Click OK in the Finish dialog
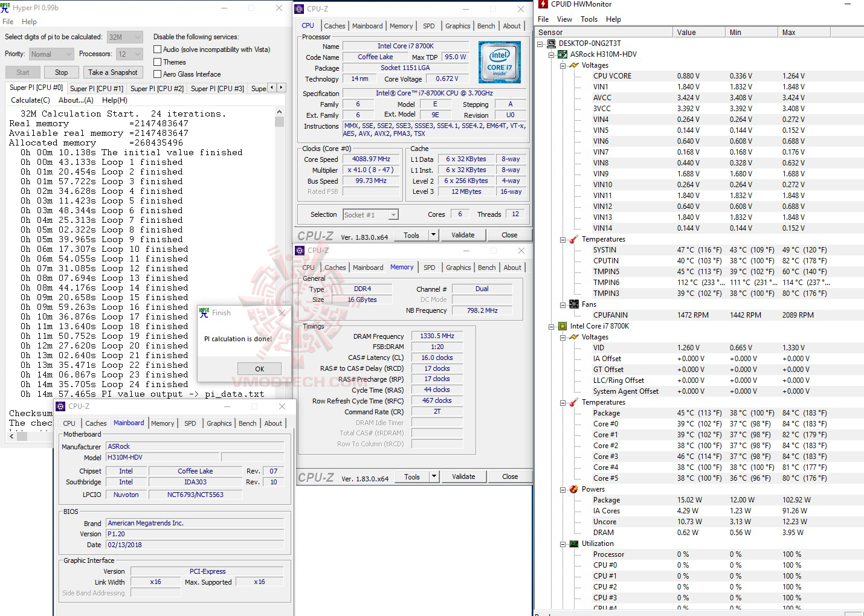Screen dimensions: 864x616 (x=260, y=368)
